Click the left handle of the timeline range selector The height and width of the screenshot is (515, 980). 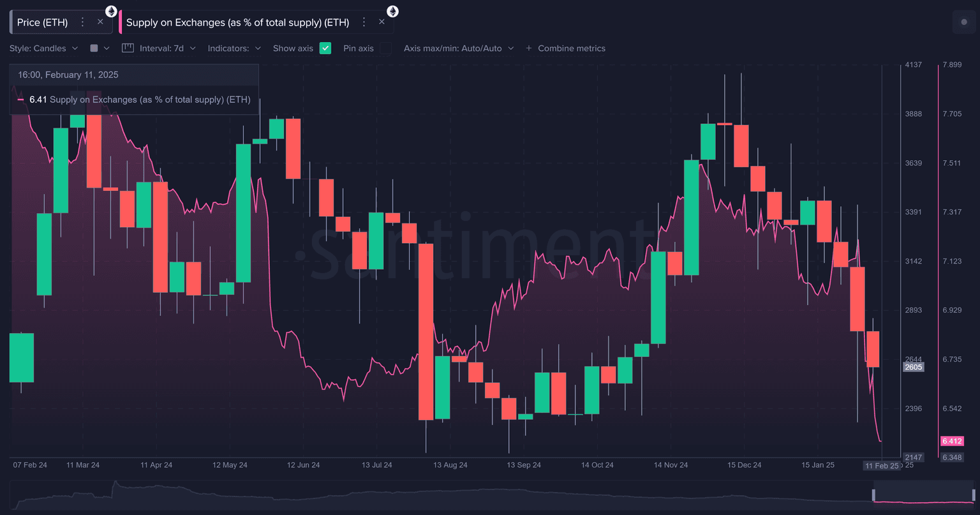[873, 495]
